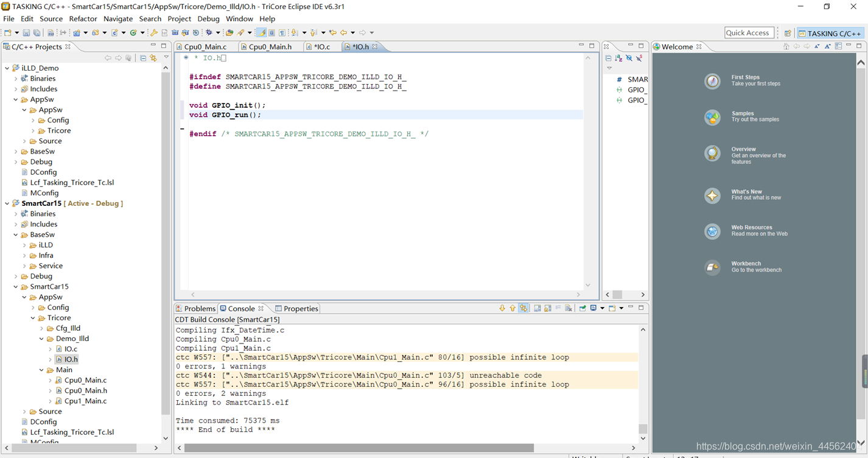868x458 pixels.
Task: Open the Samples link
Action: (x=743, y=113)
